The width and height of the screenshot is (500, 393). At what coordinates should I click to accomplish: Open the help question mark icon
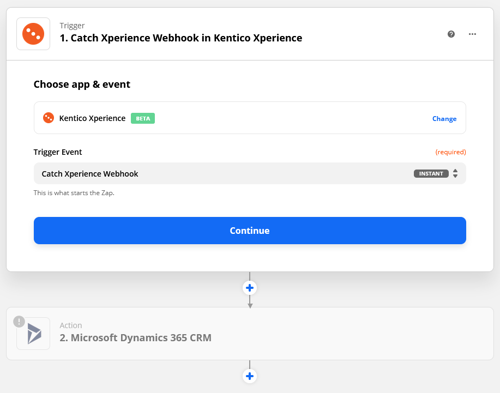pos(451,34)
